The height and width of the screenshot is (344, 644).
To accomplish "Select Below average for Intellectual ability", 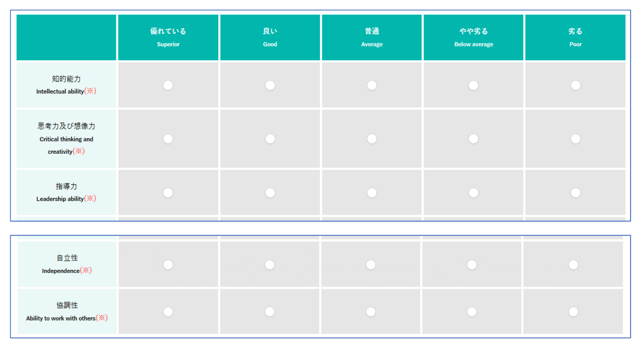I will click(x=473, y=85).
